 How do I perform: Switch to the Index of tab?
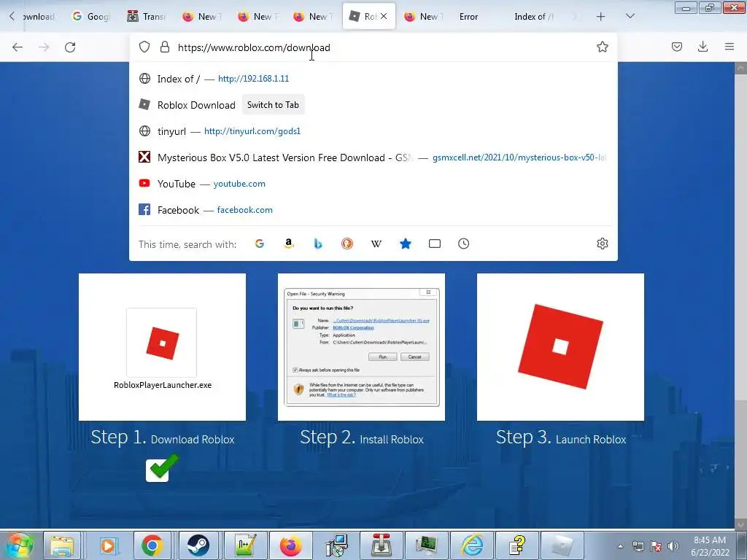(x=533, y=17)
